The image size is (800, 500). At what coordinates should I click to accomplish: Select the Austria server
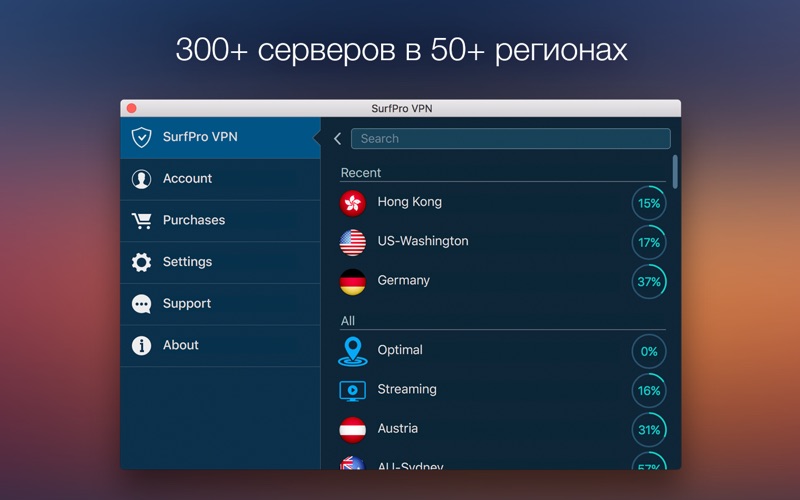[x=503, y=430]
